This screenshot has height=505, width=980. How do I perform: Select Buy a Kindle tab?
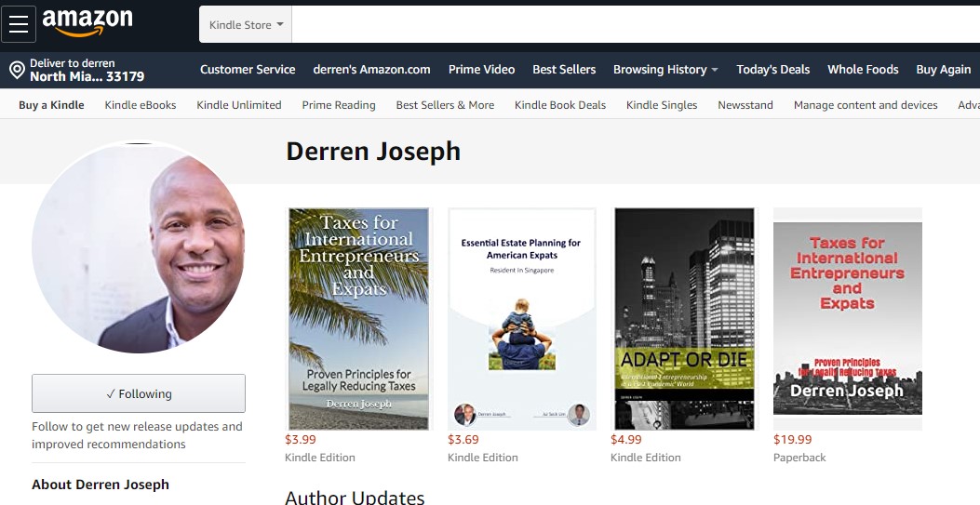(x=51, y=105)
